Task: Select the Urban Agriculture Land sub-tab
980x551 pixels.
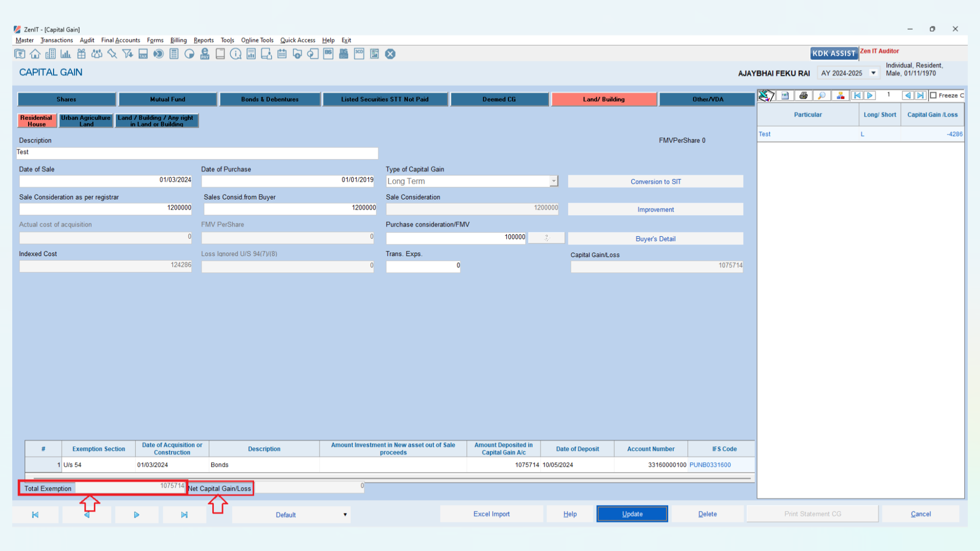Action: (x=86, y=120)
